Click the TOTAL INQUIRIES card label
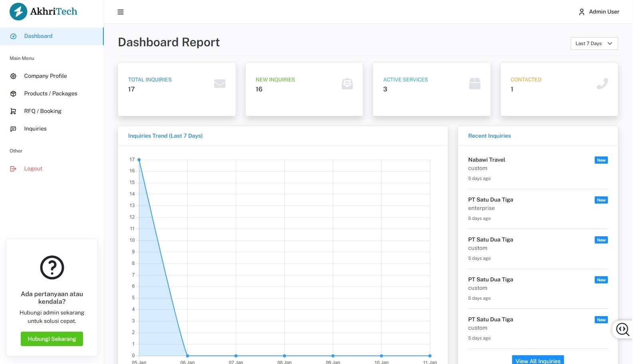Viewport: 633px width, 364px height. pos(150,80)
